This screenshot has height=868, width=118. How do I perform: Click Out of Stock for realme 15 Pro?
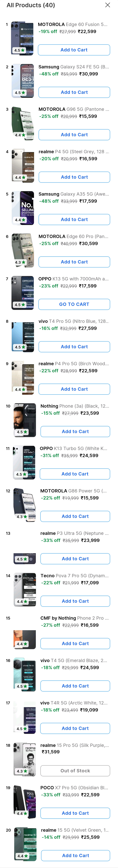[x=75, y=771]
